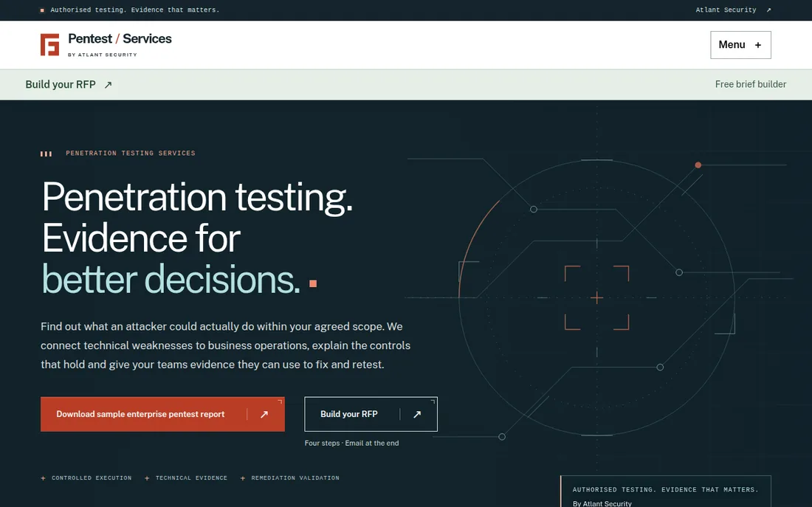Click the 'PENETRATION TESTING SERVICES' eyebrow label
The height and width of the screenshot is (507, 812).
(131, 154)
